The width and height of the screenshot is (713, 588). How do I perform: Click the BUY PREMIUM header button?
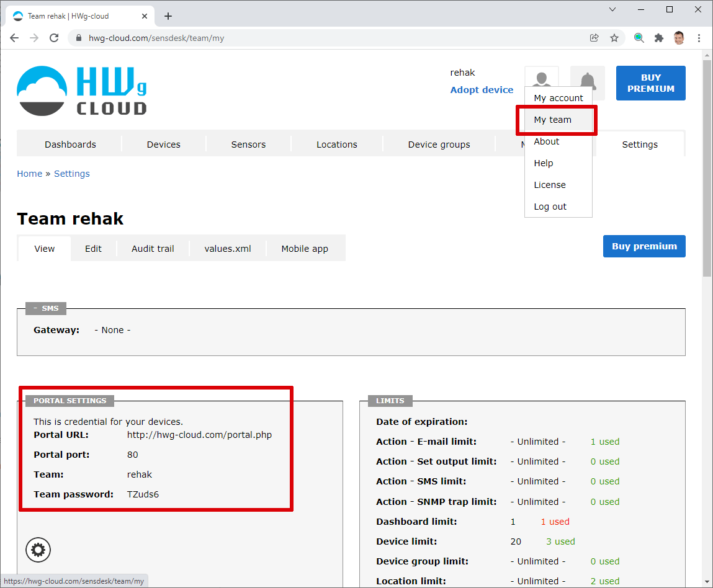[651, 83]
